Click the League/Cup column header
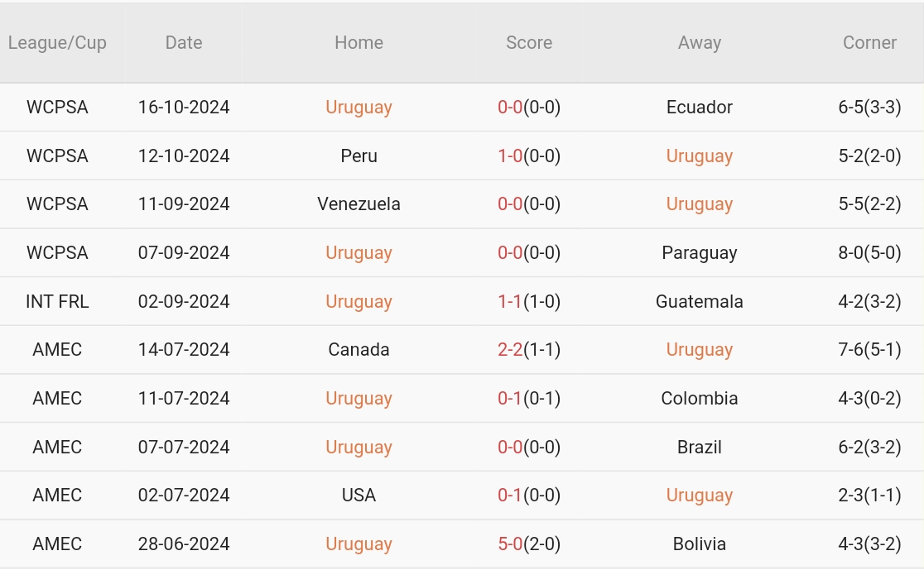The height and width of the screenshot is (570, 924). click(57, 43)
